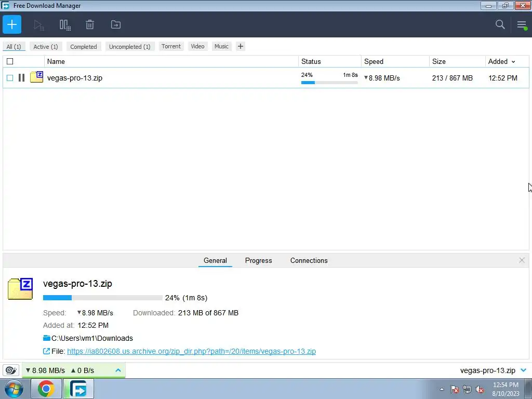Show hidden tray icons arrow
532x399 pixels.
click(442, 389)
